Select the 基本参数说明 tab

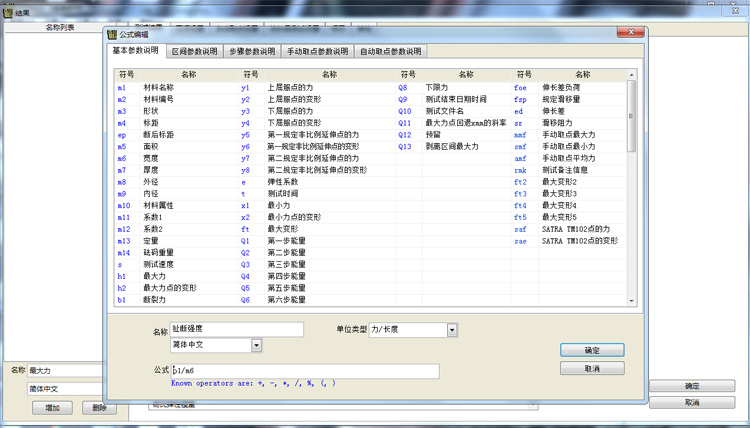[x=136, y=50]
